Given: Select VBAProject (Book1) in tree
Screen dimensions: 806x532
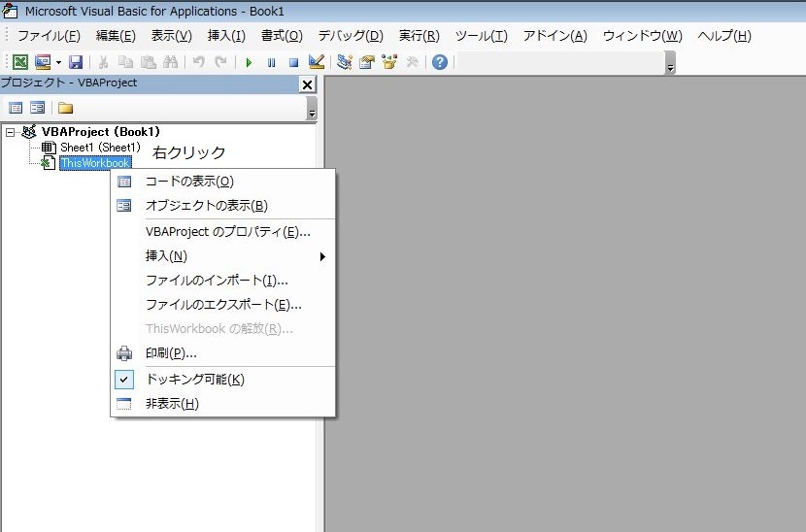Looking at the screenshot, I should point(101,132).
